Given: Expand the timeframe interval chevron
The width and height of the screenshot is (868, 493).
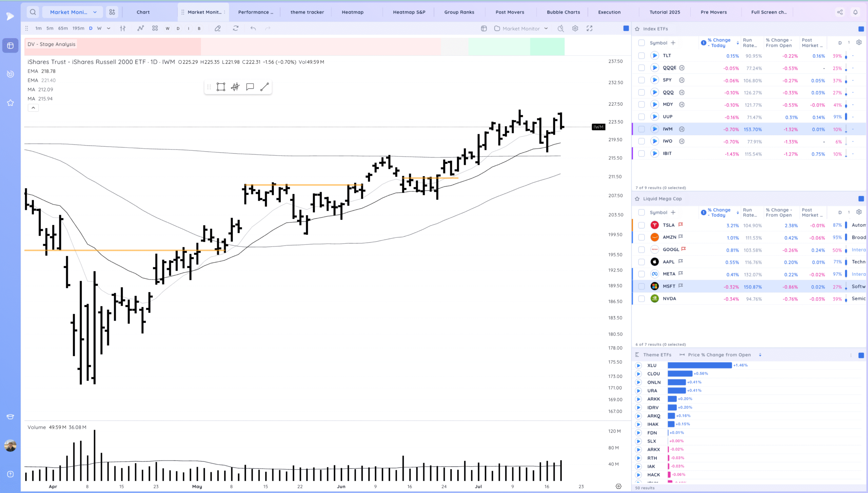Looking at the screenshot, I should 108,28.
